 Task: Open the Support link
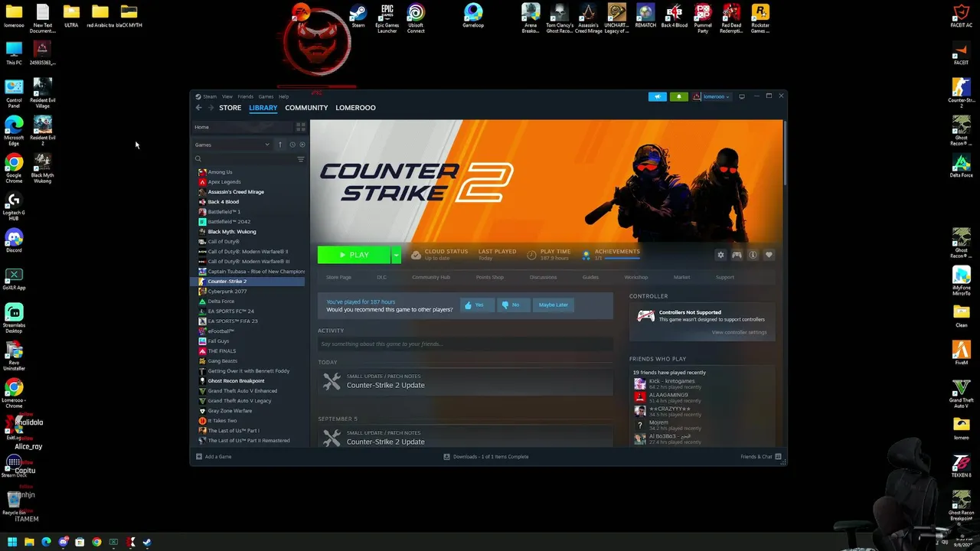[x=724, y=277]
